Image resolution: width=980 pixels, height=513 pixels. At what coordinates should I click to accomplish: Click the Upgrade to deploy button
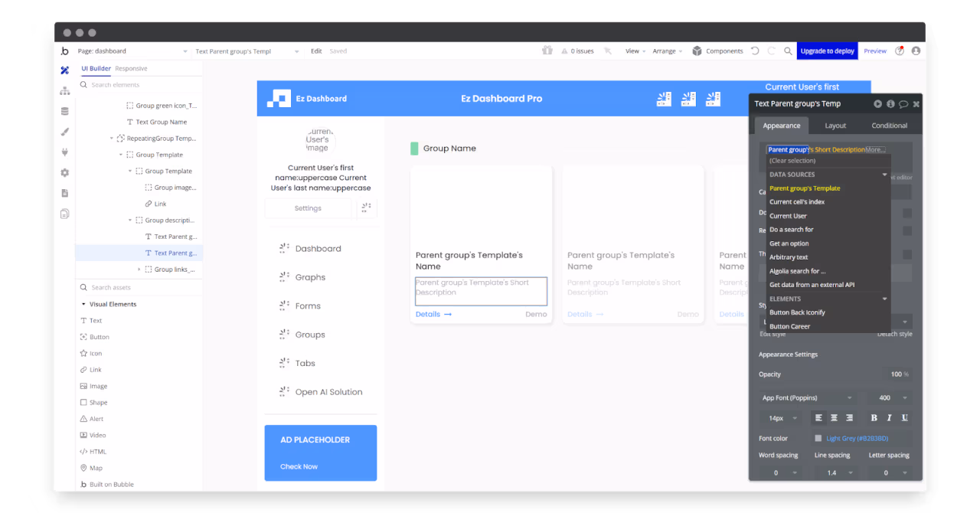click(827, 51)
